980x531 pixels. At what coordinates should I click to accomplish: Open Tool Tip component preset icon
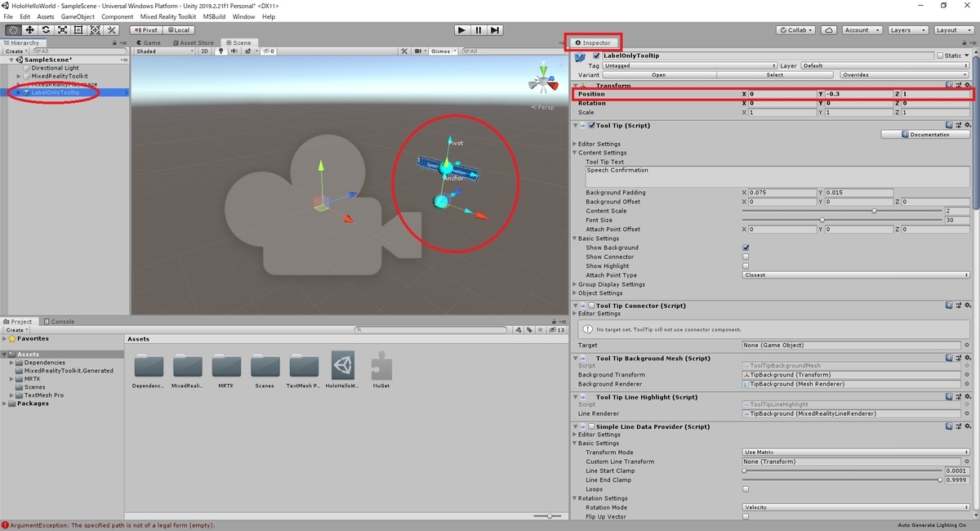[x=959, y=125]
